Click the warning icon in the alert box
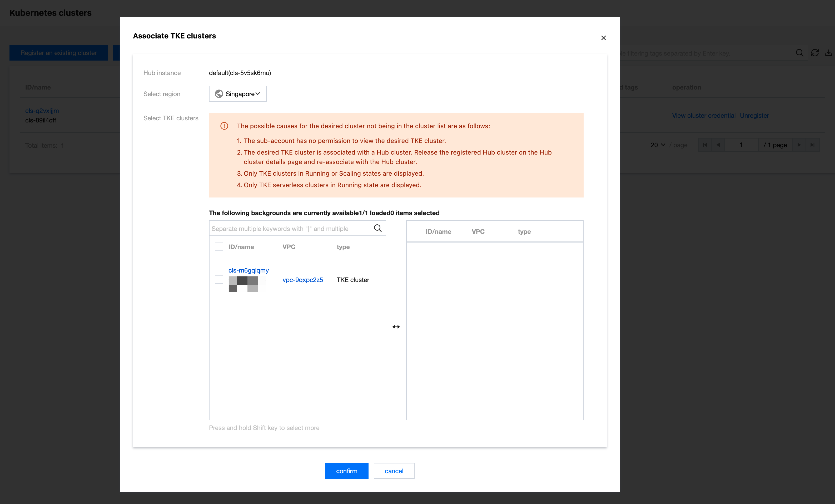Screen dimensions: 835x504 coord(224,126)
